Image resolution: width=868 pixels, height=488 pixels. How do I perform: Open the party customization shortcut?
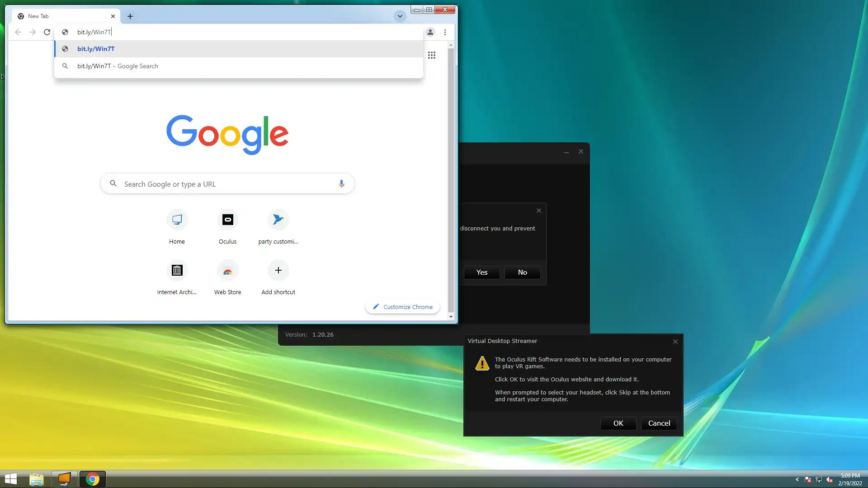(278, 220)
